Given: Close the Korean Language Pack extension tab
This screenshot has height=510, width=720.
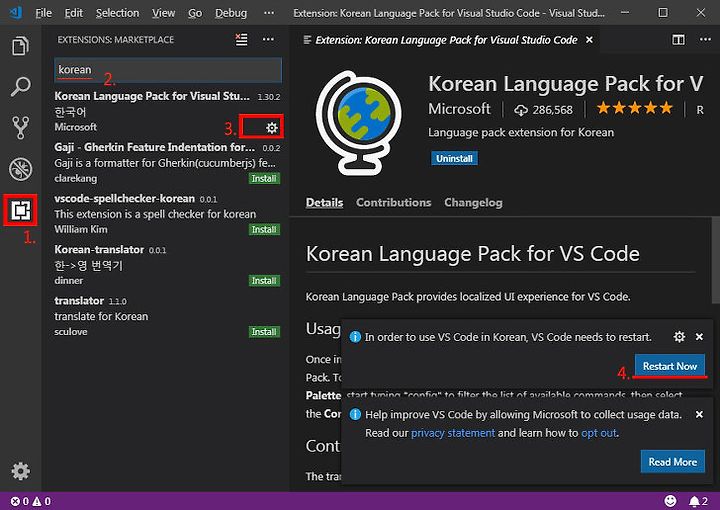Looking at the screenshot, I should click(x=589, y=40).
